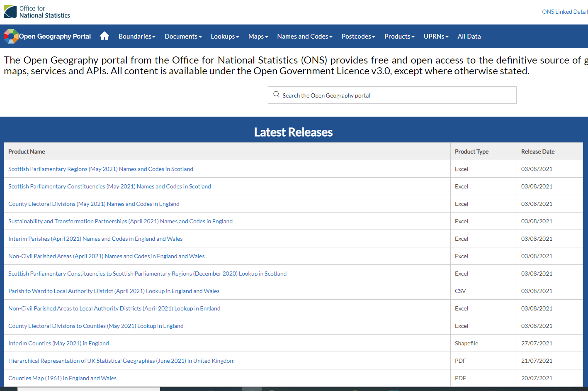The height and width of the screenshot is (391, 588).
Task: Open Non-Civil Parished Areas (April 2021) Names and Codes
Action: pyautogui.click(x=107, y=256)
